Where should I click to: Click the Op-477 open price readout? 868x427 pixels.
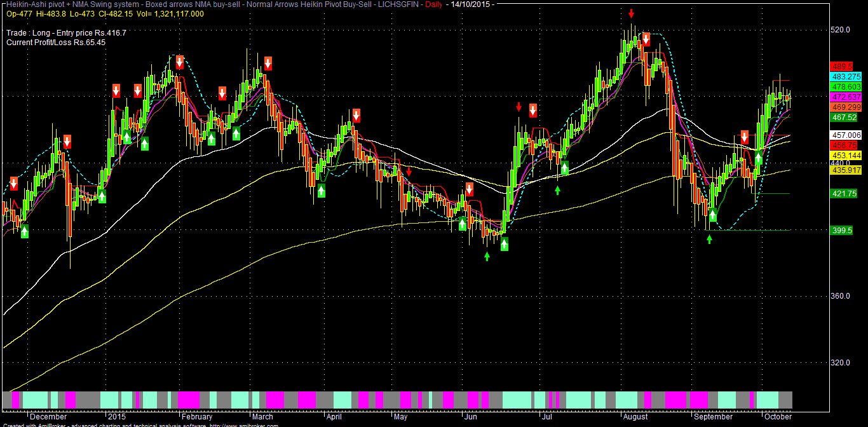click(x=19, y=13)
